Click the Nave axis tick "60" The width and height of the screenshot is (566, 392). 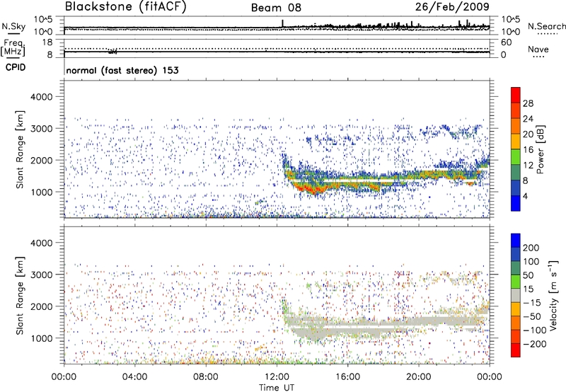507,42
